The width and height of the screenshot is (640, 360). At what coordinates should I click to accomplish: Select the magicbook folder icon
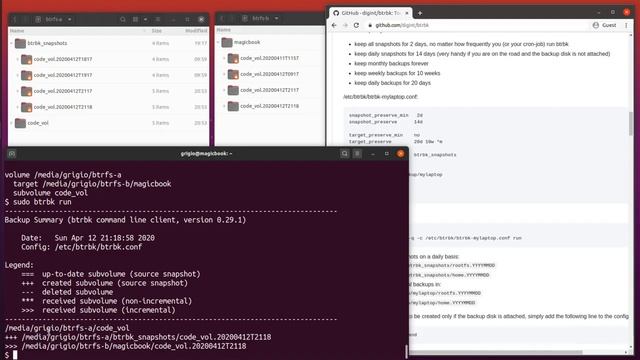[227, 42]
